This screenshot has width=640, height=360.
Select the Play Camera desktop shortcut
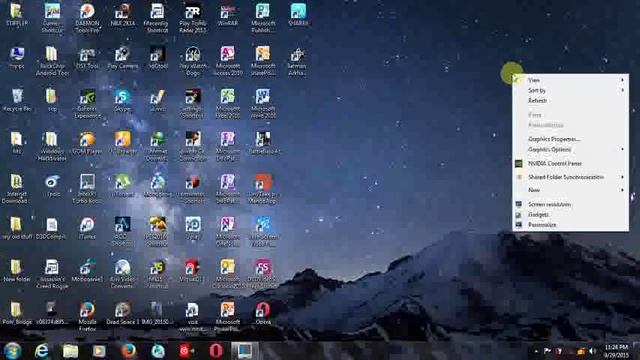122,58
